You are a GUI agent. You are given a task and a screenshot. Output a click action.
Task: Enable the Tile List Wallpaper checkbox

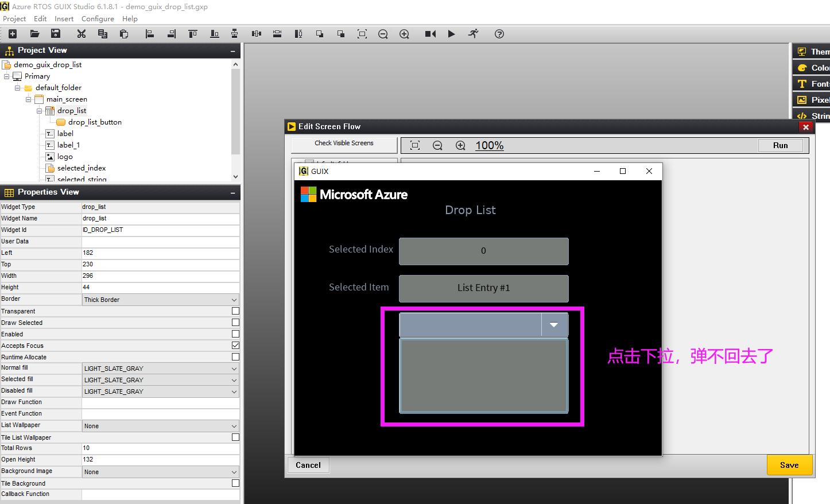coord(235,437)
